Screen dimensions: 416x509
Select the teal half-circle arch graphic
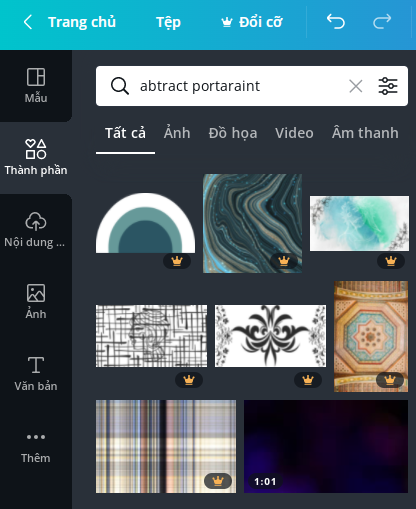145,223
